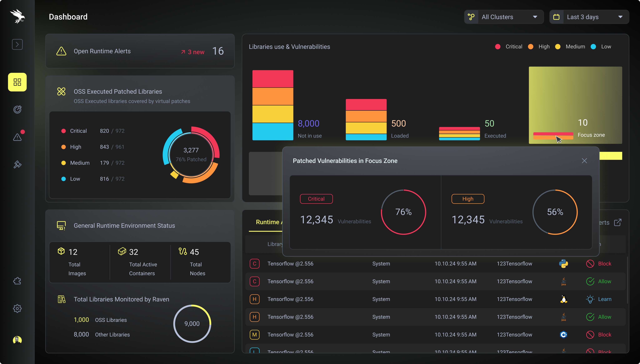Open the alerts triangle icon with red badge
Screen dimensions: 640x364
pos(17,137)
